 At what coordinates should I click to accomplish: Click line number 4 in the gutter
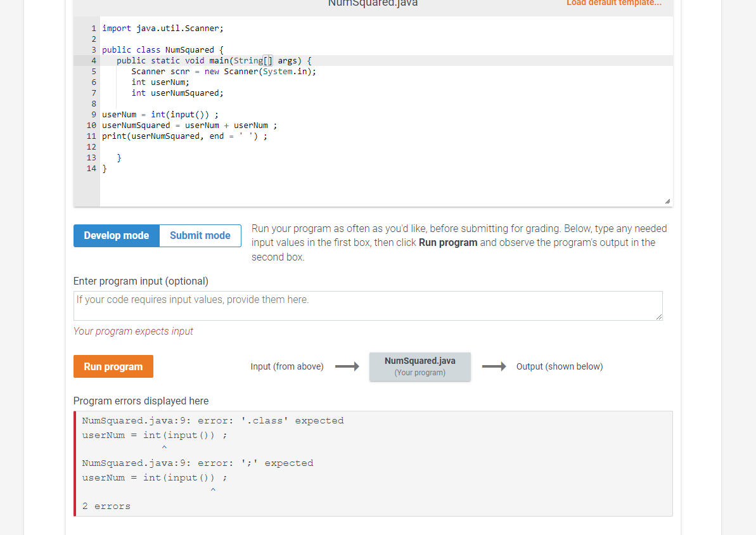[93, 60]
